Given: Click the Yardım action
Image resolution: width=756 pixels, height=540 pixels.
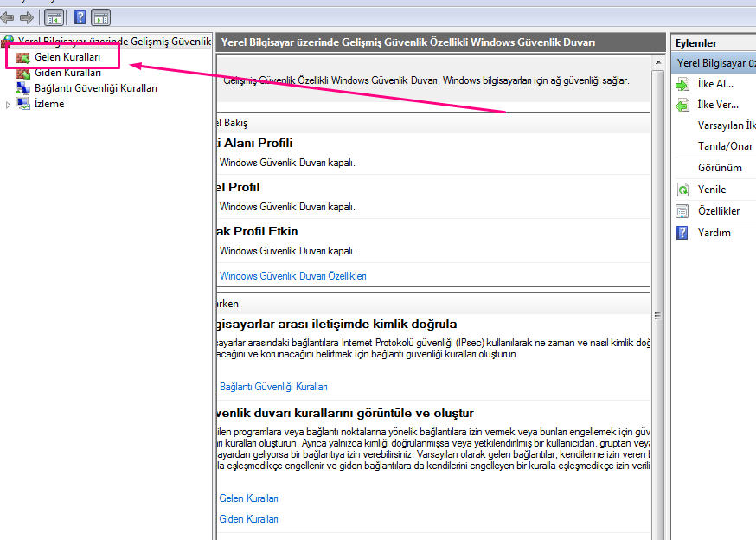Looking at the screenshot, I should click(714, 233).
